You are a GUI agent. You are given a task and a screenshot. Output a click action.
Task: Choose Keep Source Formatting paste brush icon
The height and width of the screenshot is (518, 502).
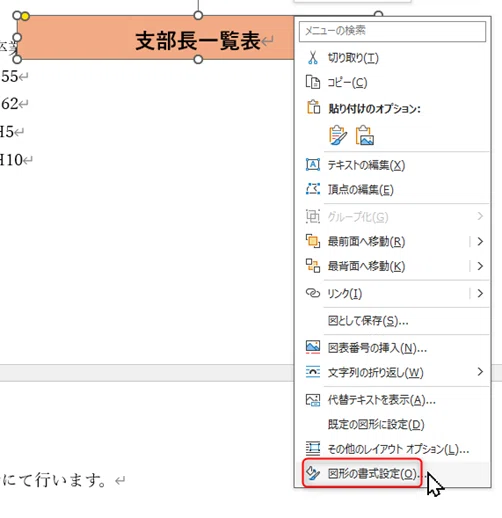coord(338,135)
